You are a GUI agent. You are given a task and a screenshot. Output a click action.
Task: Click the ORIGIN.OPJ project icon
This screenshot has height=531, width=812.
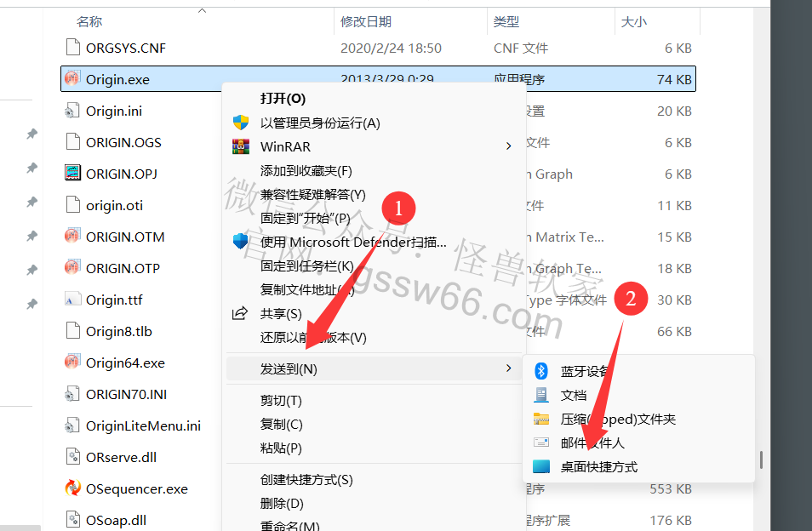pos(72,173)
